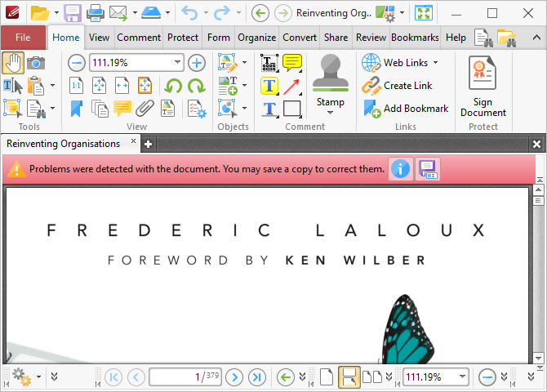This screenshot has width=547, height=392.
Task: Select the Hand tool
Action: pos(13,63)
